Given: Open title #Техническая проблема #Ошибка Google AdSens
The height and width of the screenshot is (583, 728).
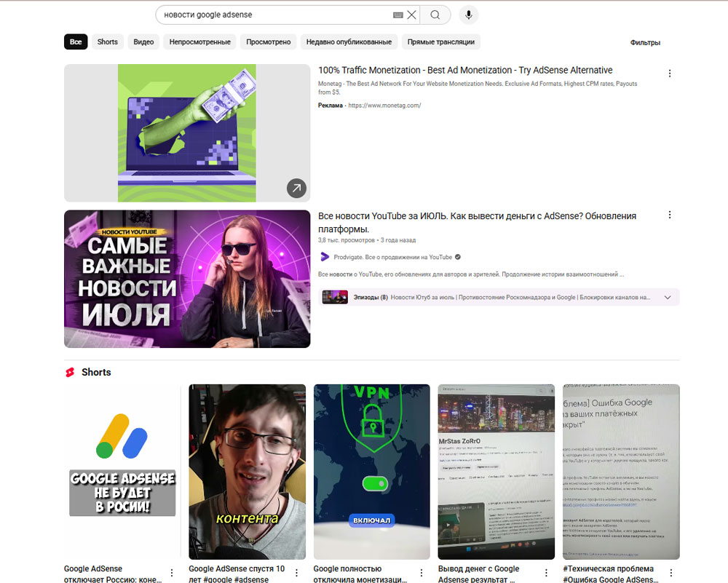Looking at the screenshot, I should click(611, 574).
